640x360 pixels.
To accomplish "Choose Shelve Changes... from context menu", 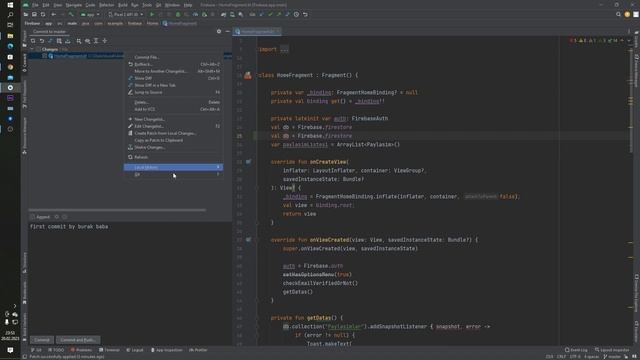I will pos(173,147).
